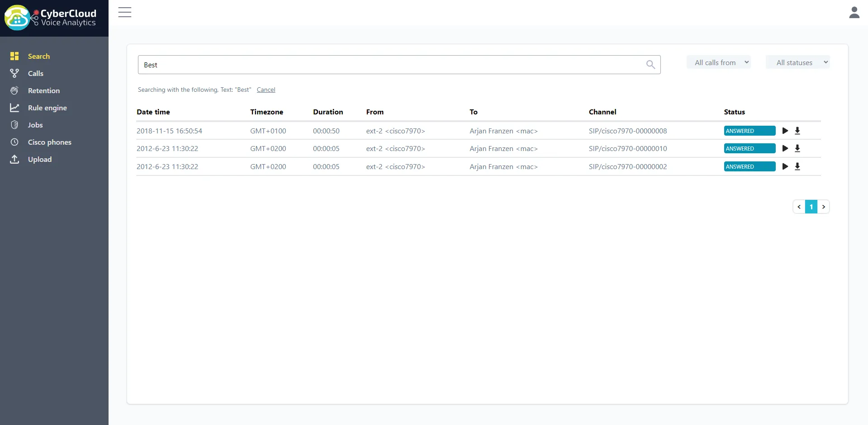The height and width of the screenshot is (425, 868).
Task: Navigate to Jobs
Action: [x=35, y=125]
